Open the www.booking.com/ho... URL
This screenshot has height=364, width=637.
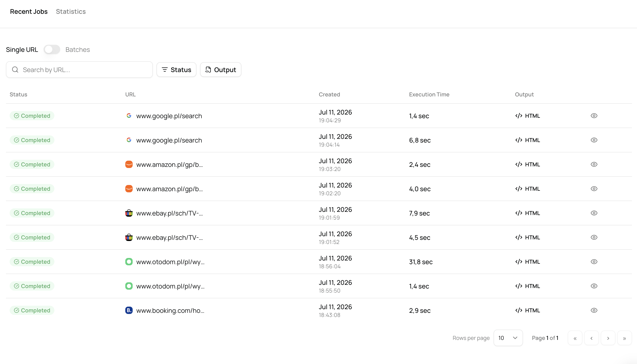[x=170, y=311]
